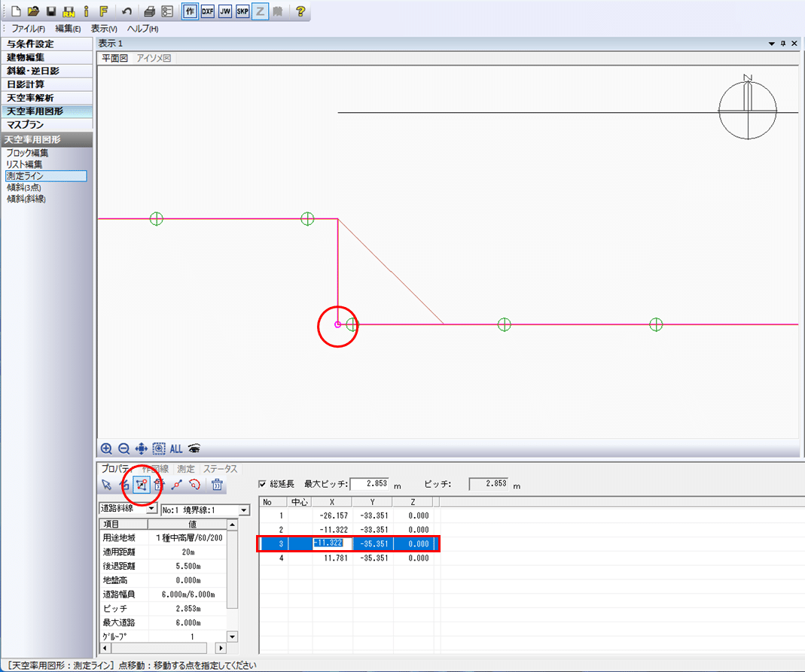Toggle the eye visibility icon
This screenshot has width=805, height=672.
coord(194,449)
